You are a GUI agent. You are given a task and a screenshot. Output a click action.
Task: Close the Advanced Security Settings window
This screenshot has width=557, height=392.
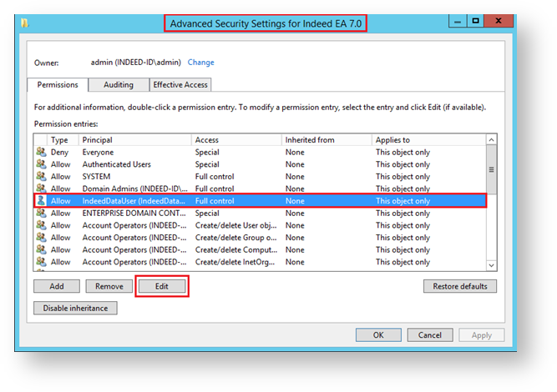(499, 22)
